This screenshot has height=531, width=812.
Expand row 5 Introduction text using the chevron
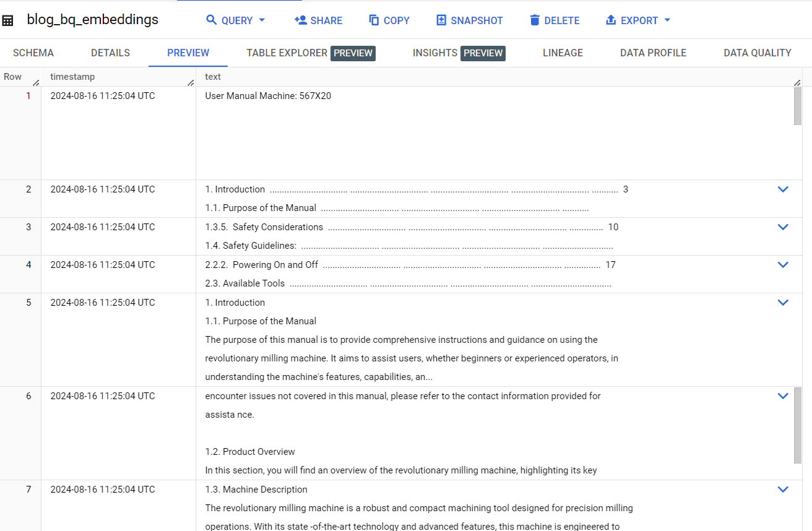(783, 303)
